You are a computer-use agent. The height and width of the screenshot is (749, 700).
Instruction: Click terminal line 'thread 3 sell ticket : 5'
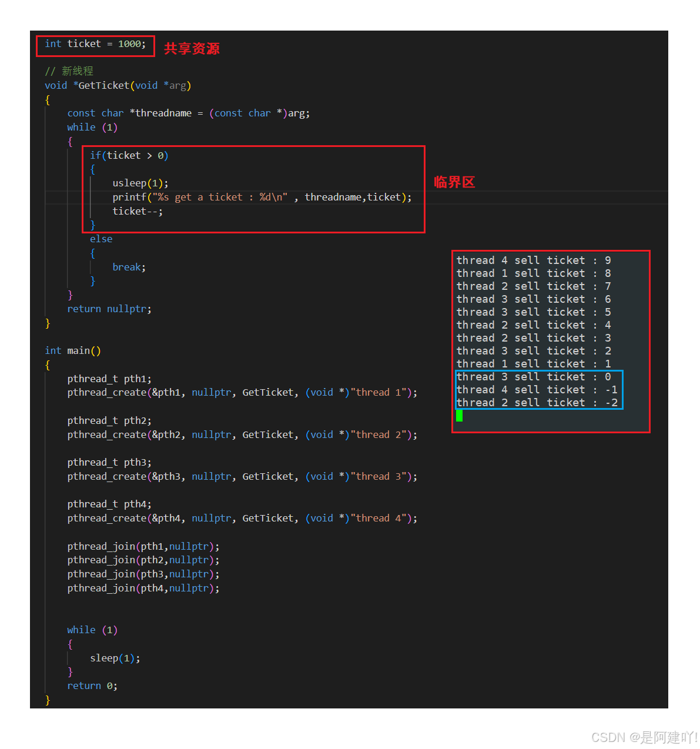[534, 312]
